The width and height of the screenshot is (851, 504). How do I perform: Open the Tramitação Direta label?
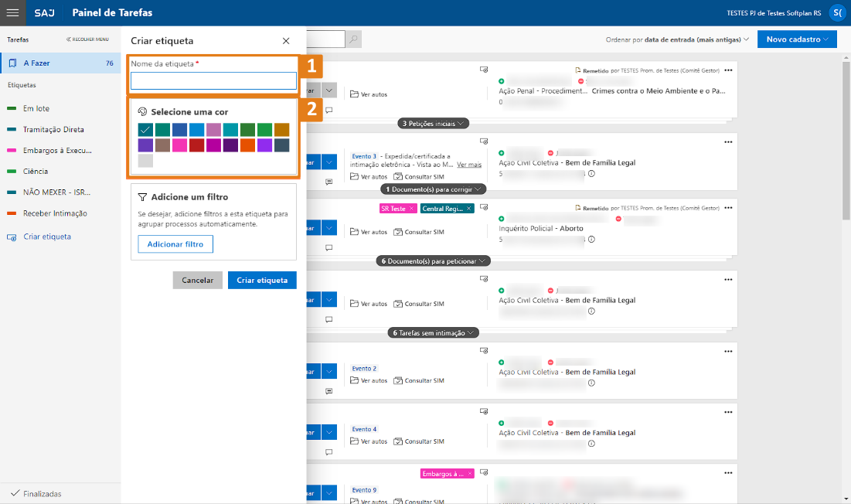point(53,130)
